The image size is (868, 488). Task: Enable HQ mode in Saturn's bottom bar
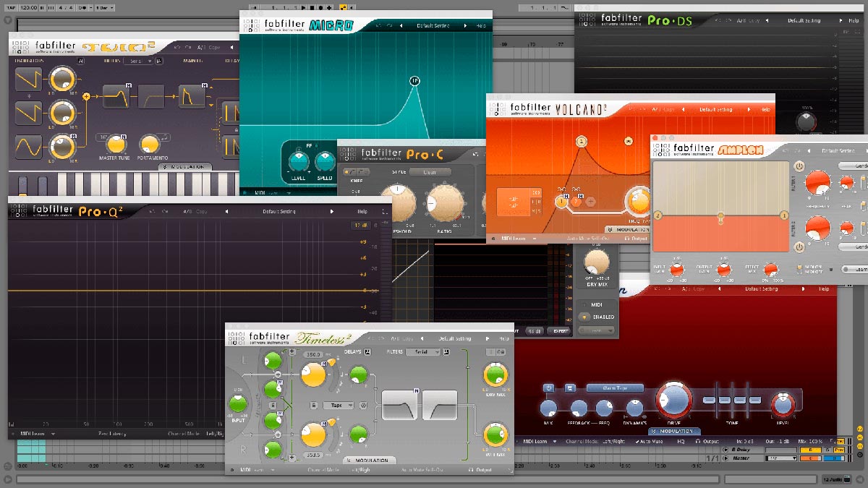(681, 440)
